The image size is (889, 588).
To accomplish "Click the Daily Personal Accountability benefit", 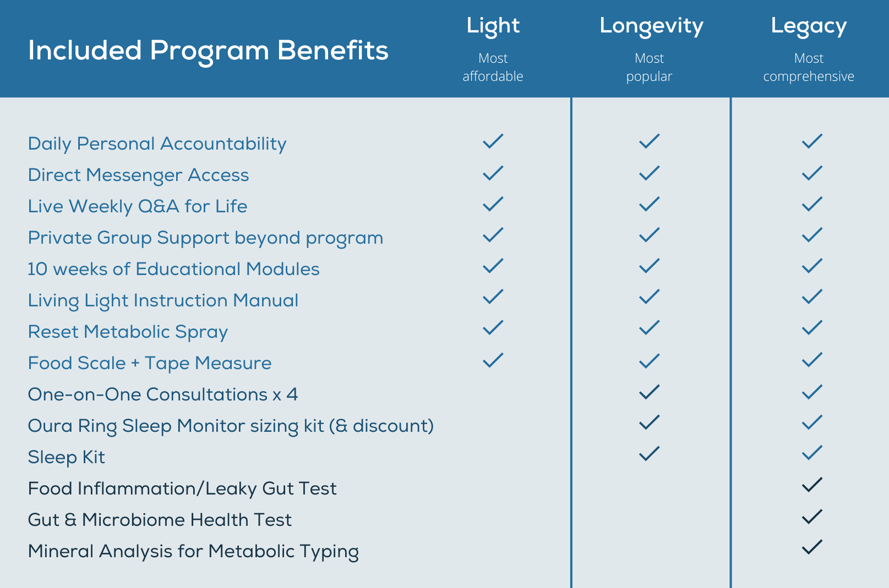I will tap(157, 144).
